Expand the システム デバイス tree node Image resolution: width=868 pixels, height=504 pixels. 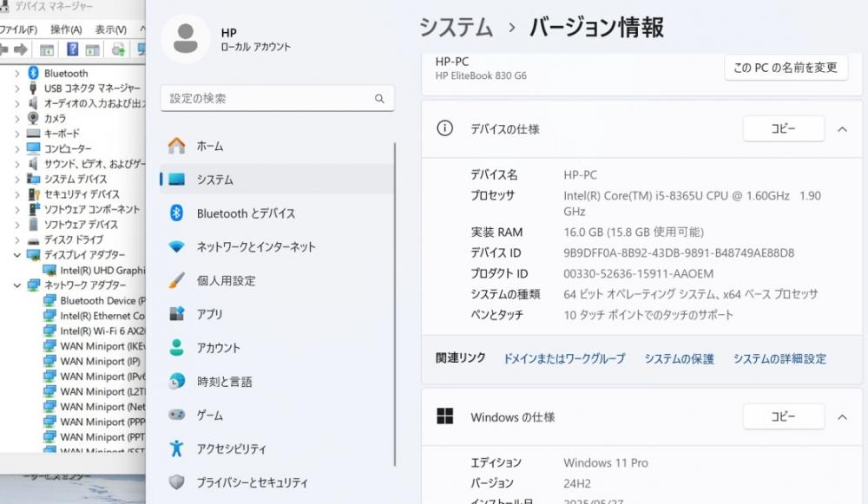(17, 179)
